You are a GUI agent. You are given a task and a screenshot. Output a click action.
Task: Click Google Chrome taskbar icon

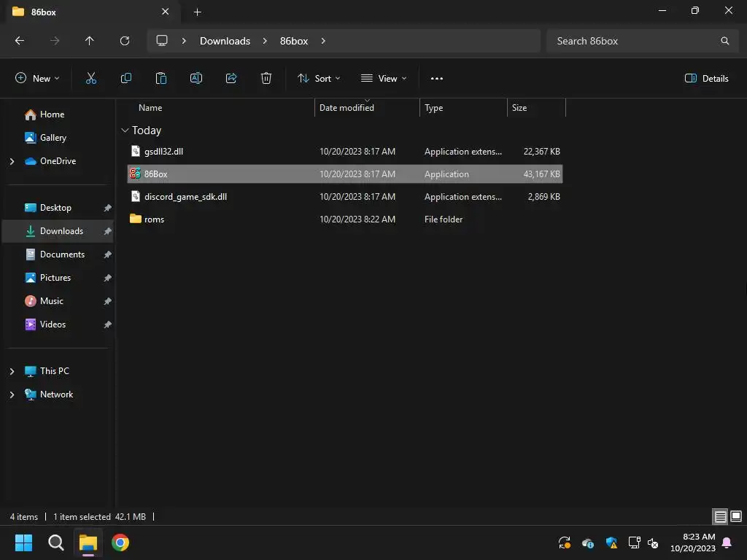(120, 542)
